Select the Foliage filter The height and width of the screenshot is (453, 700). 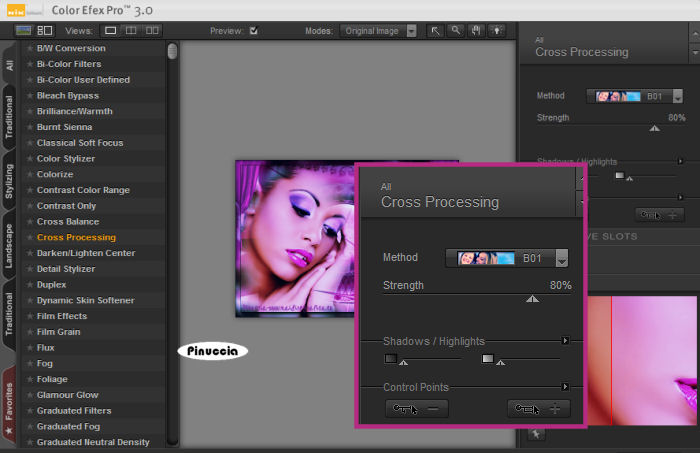(52, 379)
